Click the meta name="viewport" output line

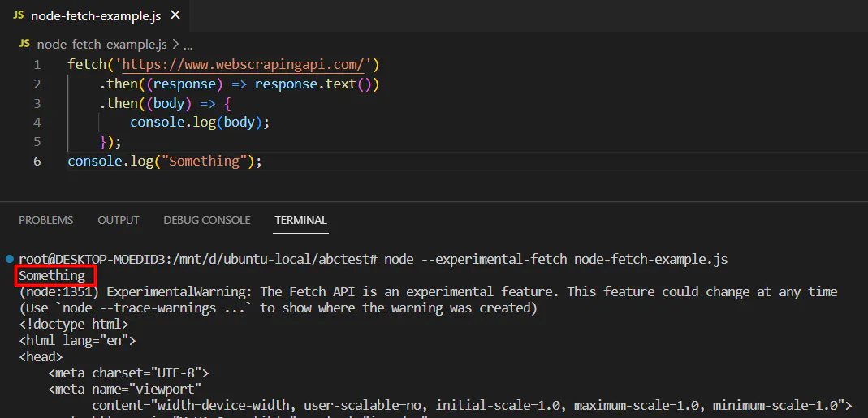[x=124, y=389]
